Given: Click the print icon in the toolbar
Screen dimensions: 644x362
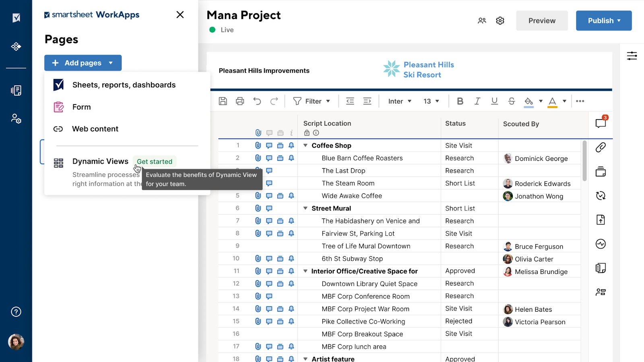Looking at the screenshot, I should [240, 101].
